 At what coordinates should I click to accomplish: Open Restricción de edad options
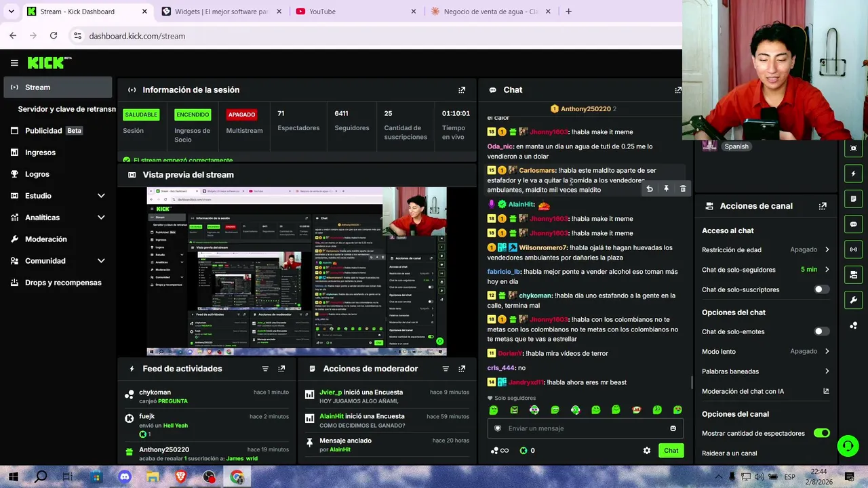766,249
